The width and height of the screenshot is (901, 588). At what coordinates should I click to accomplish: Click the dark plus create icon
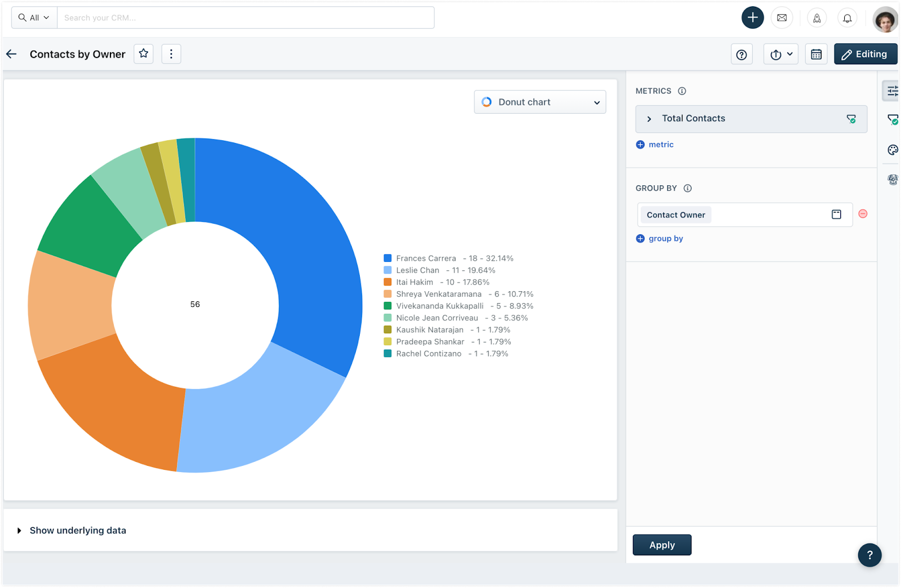click(x=752, y=17)
